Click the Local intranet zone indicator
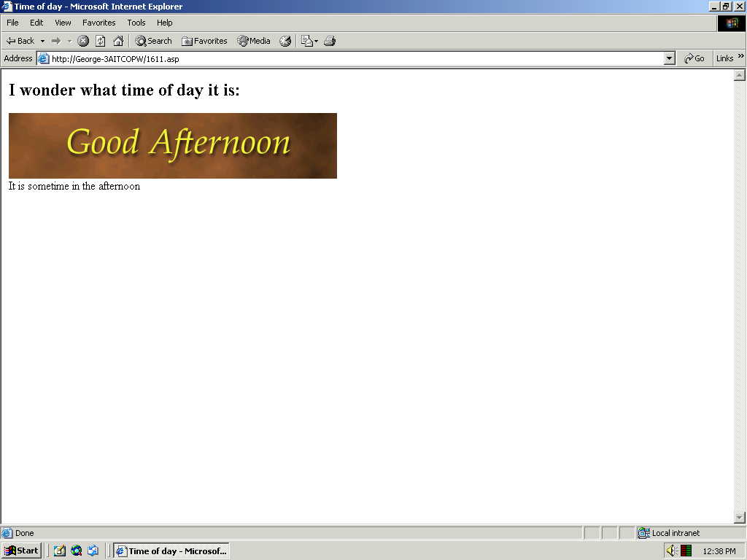 670,533
